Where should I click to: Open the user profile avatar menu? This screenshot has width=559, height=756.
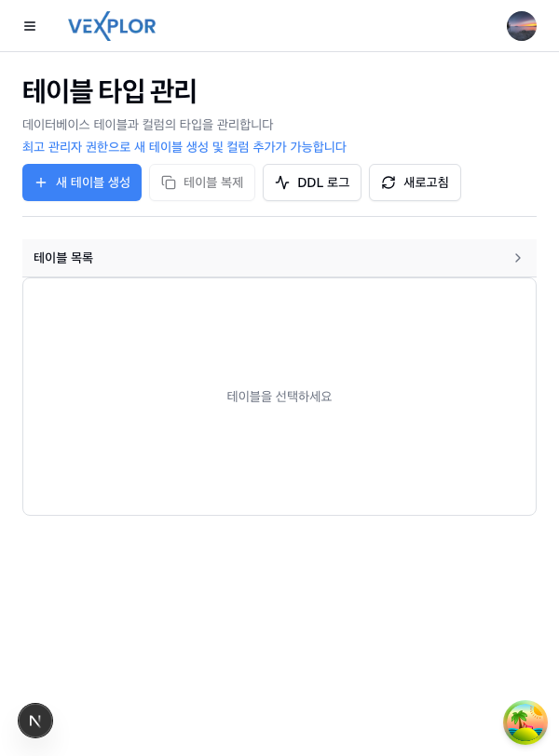pos(521,26)
